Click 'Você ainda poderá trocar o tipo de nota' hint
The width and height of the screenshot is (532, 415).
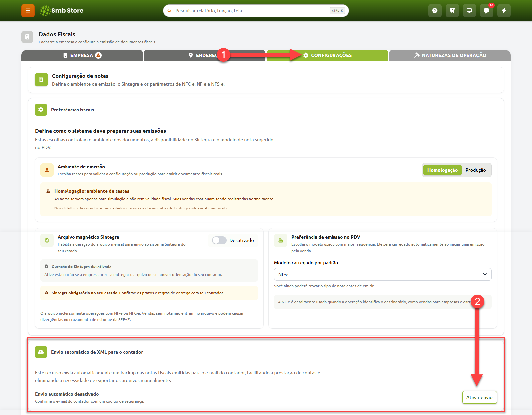(x=324, y=286)
